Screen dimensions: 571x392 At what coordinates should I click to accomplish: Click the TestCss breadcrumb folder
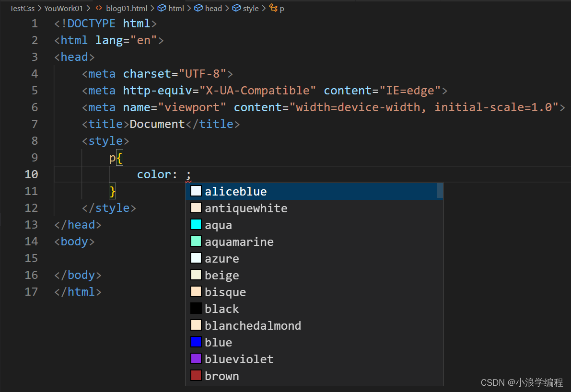coord(22,8)
